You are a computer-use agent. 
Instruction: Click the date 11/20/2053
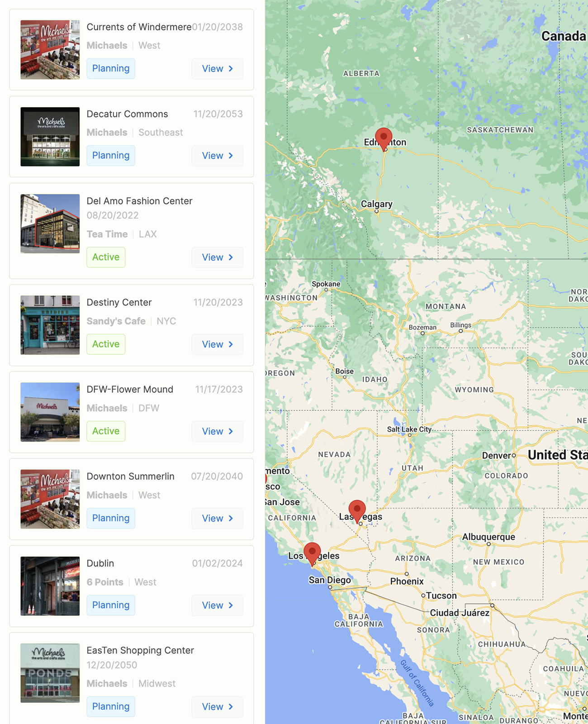[x=218, y=114]
